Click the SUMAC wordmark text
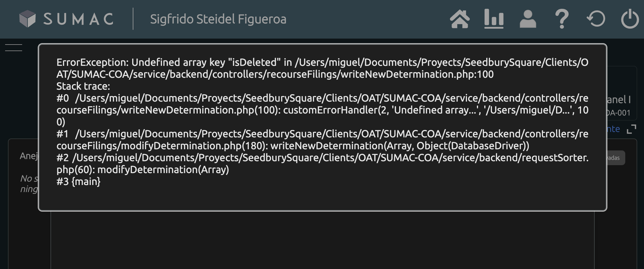 [x=78, y=19]
